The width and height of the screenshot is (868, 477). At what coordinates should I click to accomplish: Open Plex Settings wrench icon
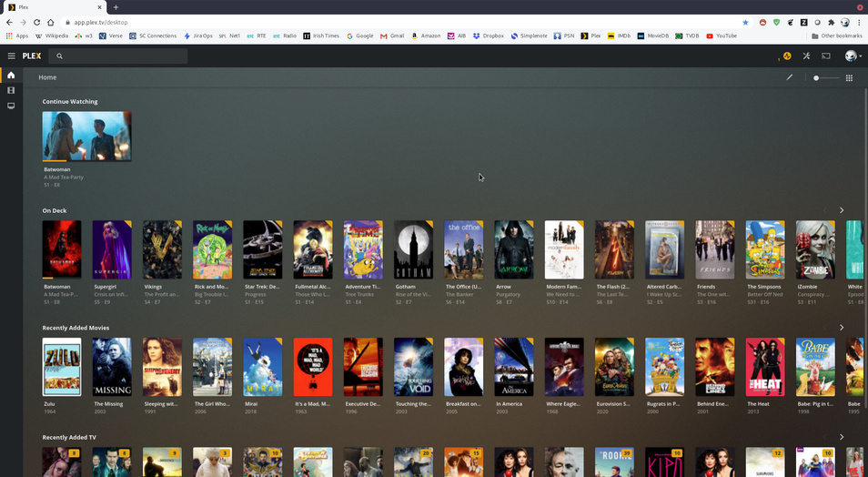tap(806, 56)
